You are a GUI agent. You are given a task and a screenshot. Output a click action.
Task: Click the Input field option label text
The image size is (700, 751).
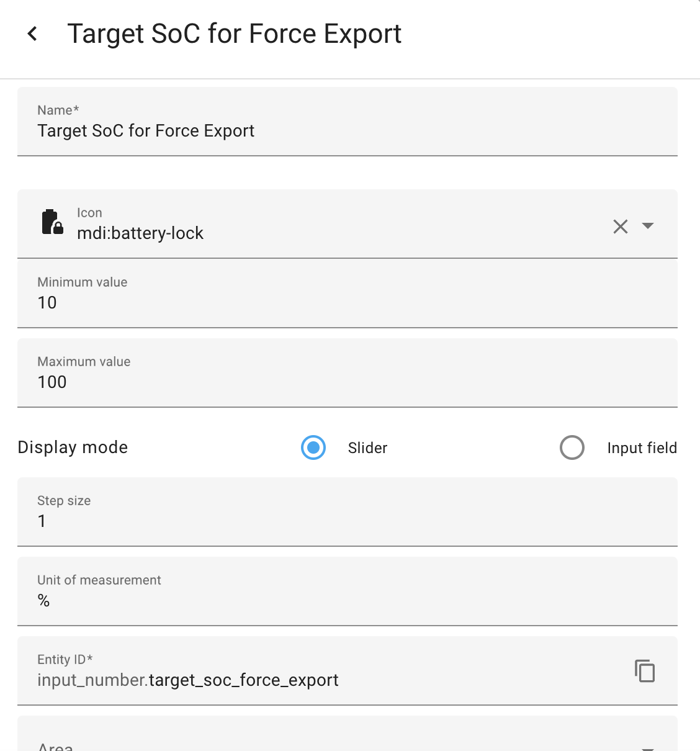(642, 448)
